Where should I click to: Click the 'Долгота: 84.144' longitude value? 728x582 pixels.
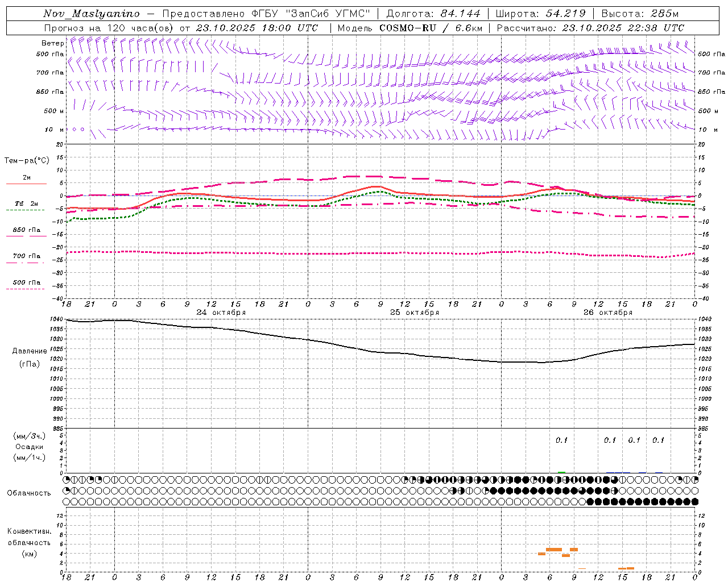coord(433,14)
